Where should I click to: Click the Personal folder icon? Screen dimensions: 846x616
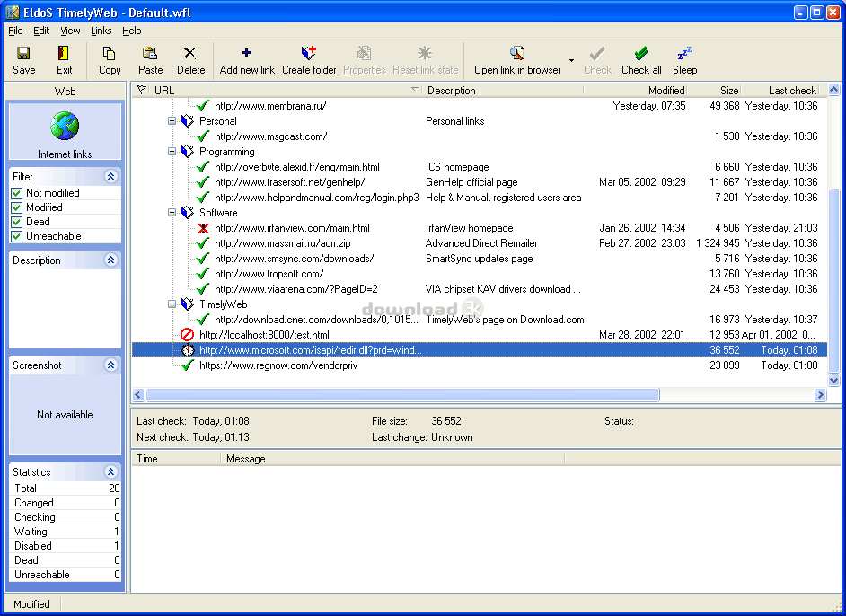187,121
